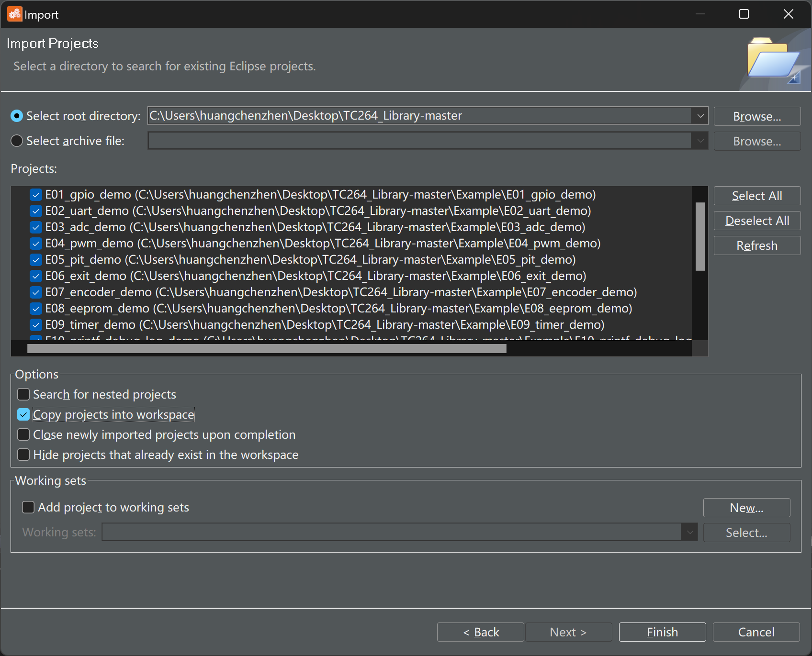The width and height of the screenshot is (812, 656).
Task: Click New... working set button
Action: pyautogui.click(x=746, y=508)
